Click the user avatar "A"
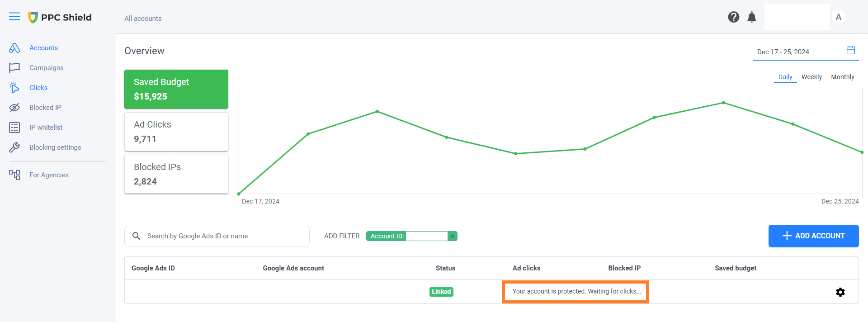868x322 pixels. (838, 17)
